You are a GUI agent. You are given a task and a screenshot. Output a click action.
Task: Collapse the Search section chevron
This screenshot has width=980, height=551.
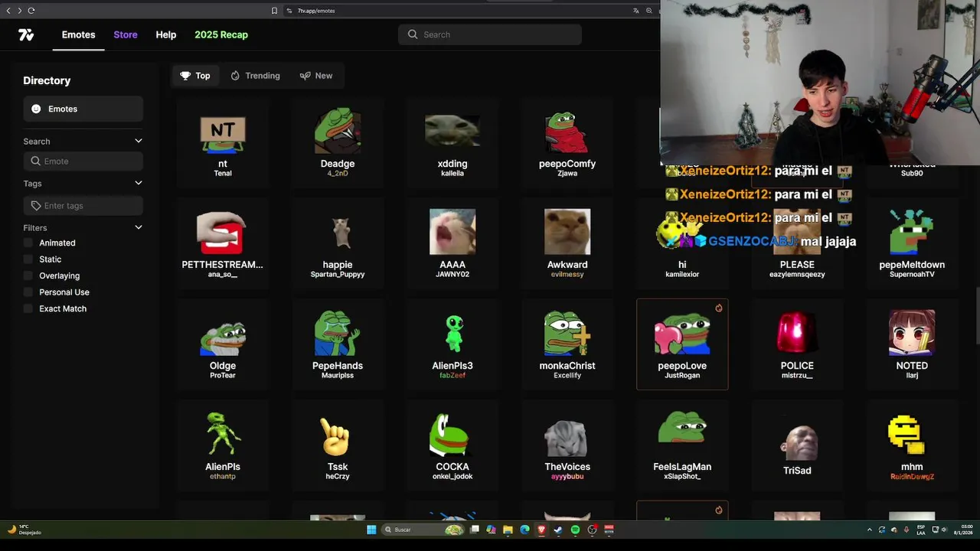(139, 141)
